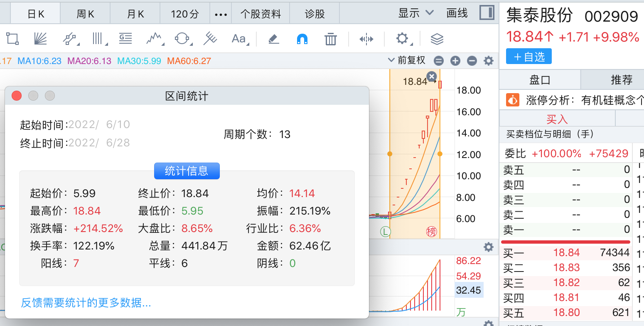Pick the text annotation (Aa) tool
Image resolution: width=644 pixels, height=326 pixels.
(x=239, y=39)
